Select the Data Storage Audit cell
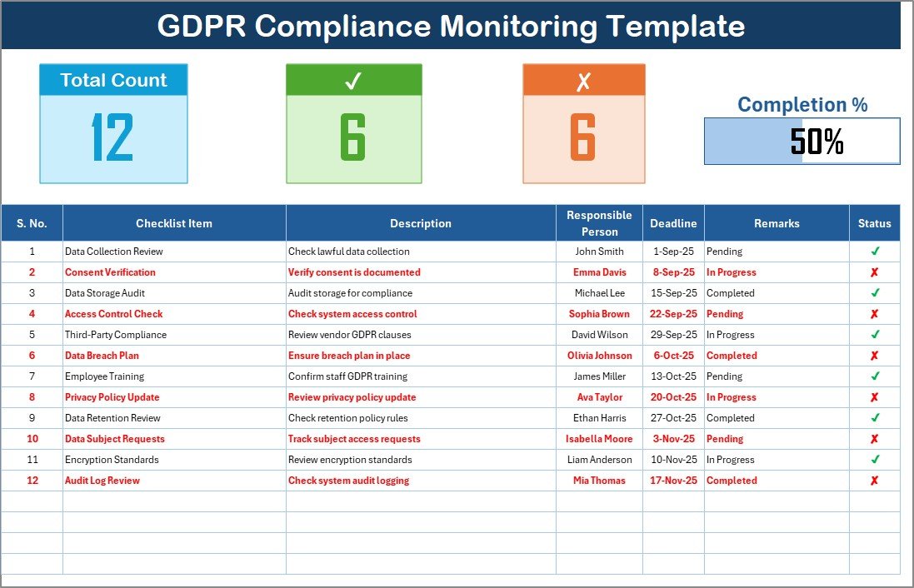914x588 pixels. (x=174, y=293)
